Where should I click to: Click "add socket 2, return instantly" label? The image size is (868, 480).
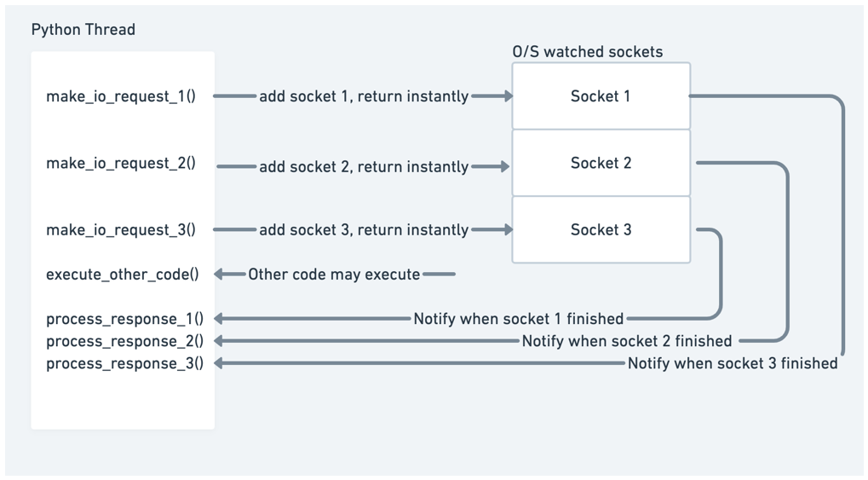364,167
